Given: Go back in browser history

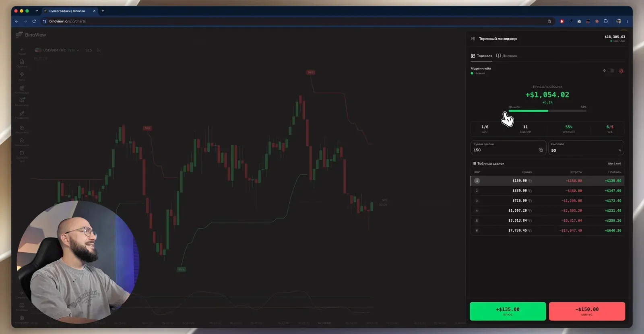Looking at the screenshot, I should (17, 21).
